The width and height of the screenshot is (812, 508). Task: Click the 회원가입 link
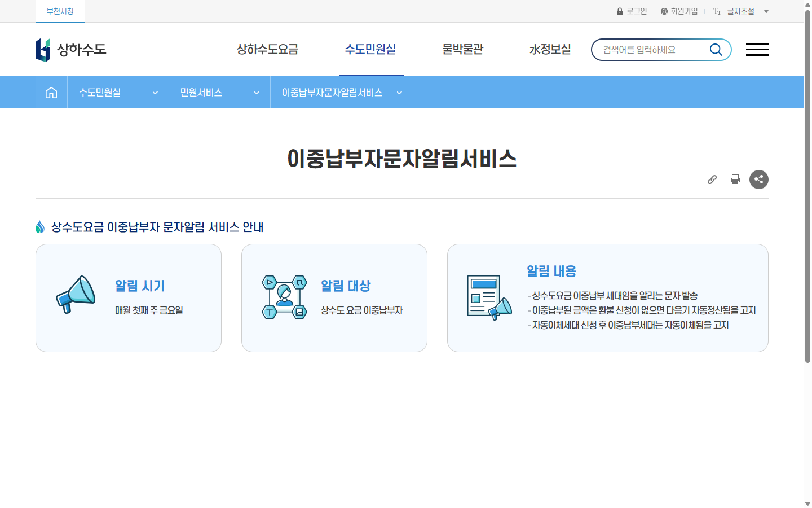pyautogui.click(x=684, y=11)
